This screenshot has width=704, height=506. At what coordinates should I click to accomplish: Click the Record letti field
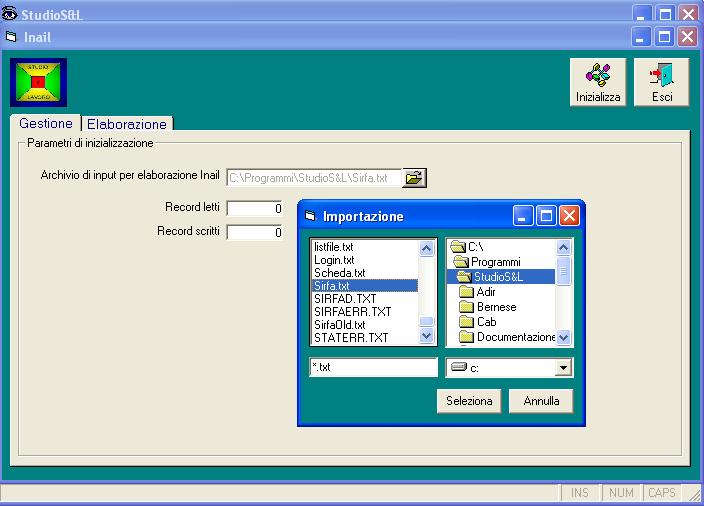pyautogui.click(x=255, y=208)
